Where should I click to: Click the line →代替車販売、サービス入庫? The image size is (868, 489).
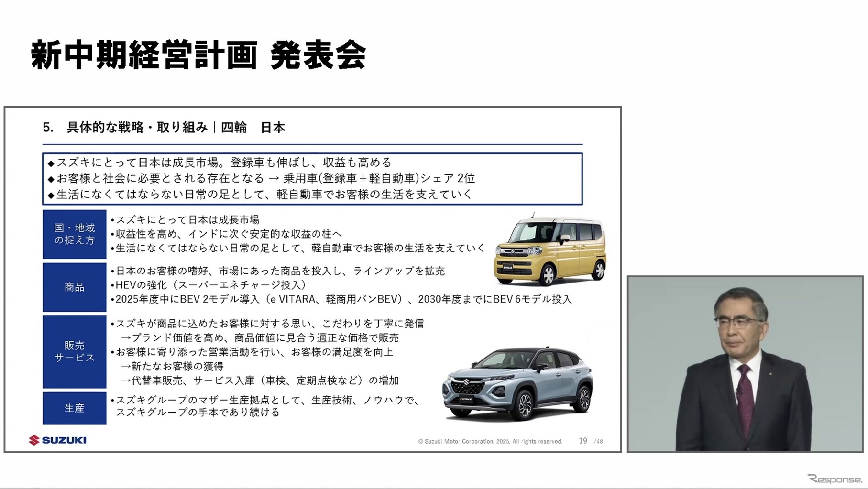pyautogui.click(x=260, y=380)
